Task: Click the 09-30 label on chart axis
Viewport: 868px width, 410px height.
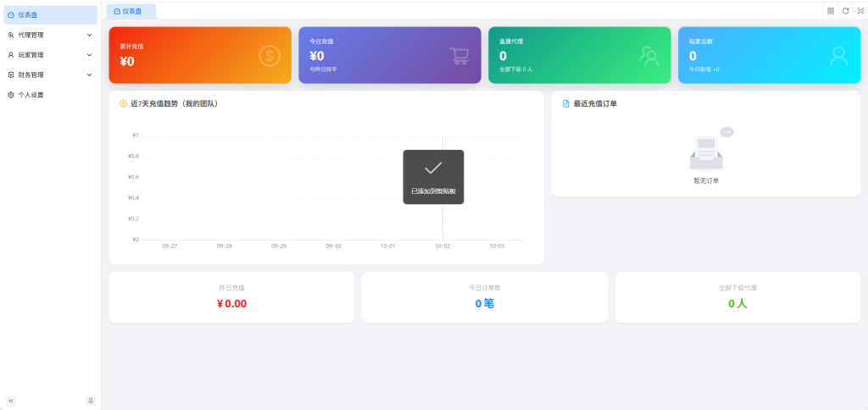Action: click(x=333, y=247)
